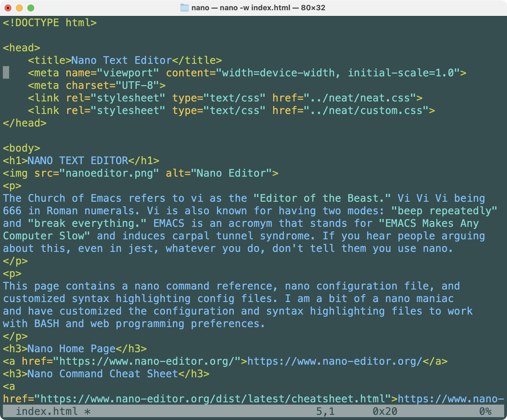Image resolution: width=507 pixels, height=420 pixels.
Task: Click 'with BASH and web programming preferences.'
Action: click(x=134, y=324)
